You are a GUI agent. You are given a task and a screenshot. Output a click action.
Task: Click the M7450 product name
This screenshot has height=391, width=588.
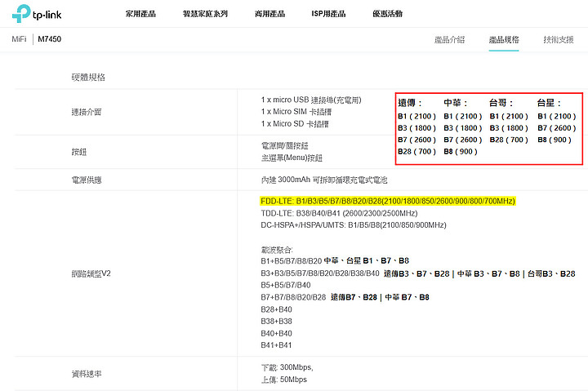coord(50,39)
